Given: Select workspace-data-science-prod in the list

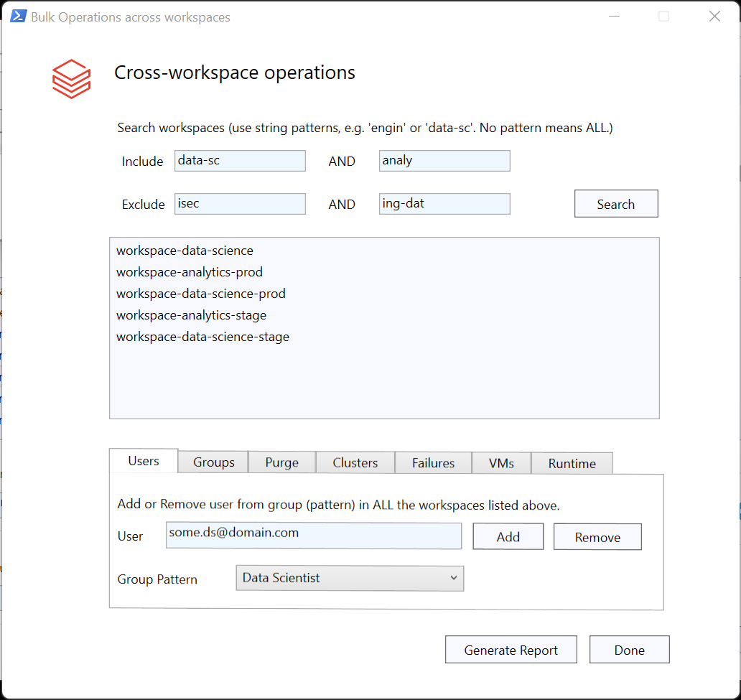Looking at the screenshot, I should coord(201,294).
